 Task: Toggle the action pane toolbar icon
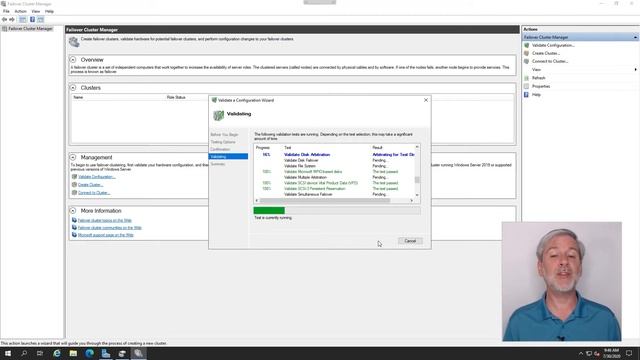point(40,20)
